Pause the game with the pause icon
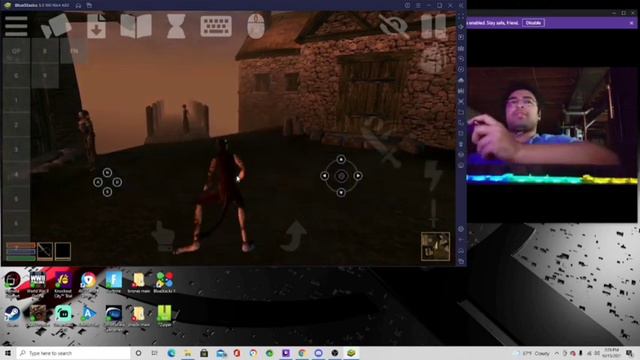The image size is (640, 360). 433,27
